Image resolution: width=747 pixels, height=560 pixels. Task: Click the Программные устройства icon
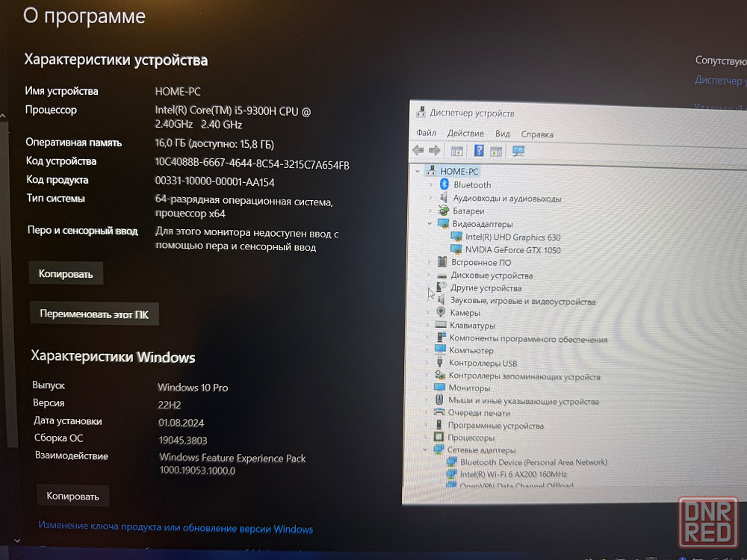tap(438, 424)
